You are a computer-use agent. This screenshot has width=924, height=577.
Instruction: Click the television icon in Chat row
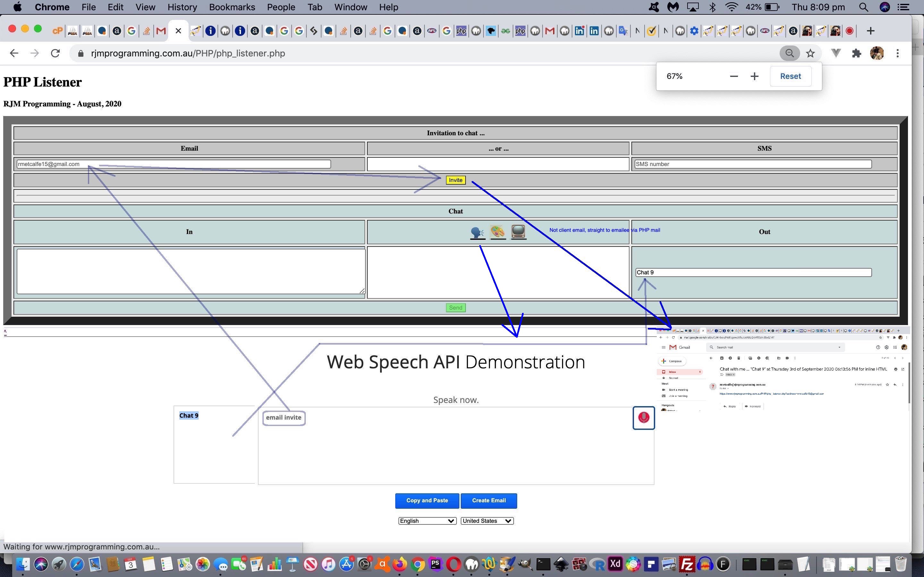[x=518, y=231]
